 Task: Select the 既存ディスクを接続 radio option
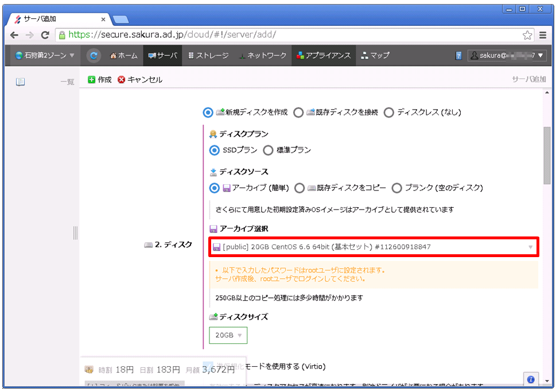tap(298, 112)
